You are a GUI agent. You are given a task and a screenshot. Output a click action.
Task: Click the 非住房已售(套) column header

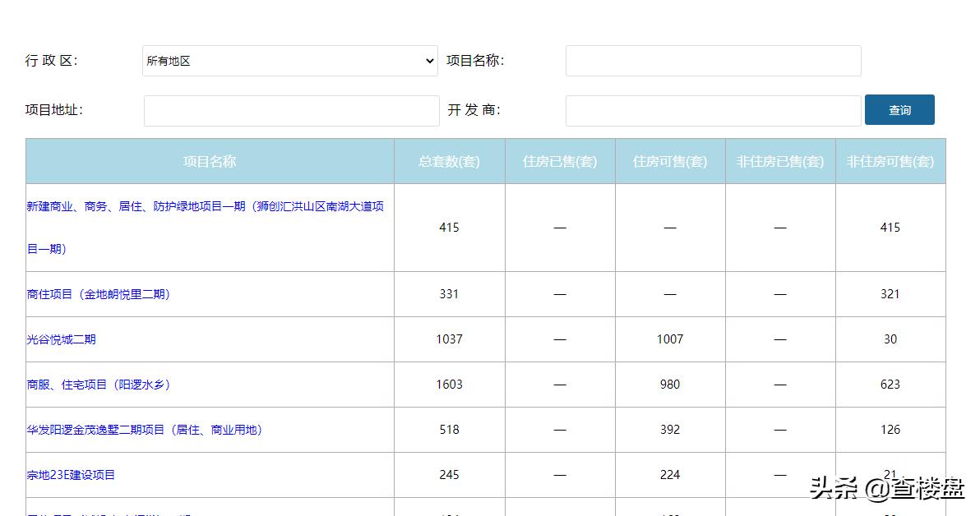click(x=780, y=161)
